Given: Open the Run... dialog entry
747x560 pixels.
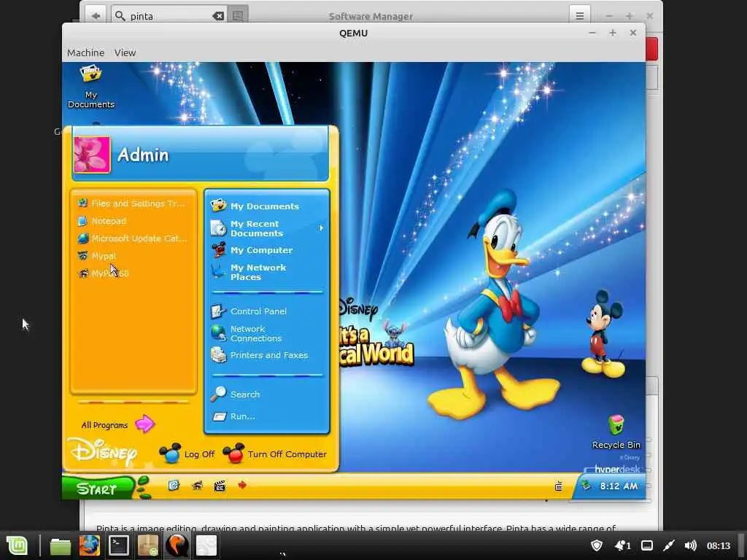Looking at the screenshot, I should (233, 416).
